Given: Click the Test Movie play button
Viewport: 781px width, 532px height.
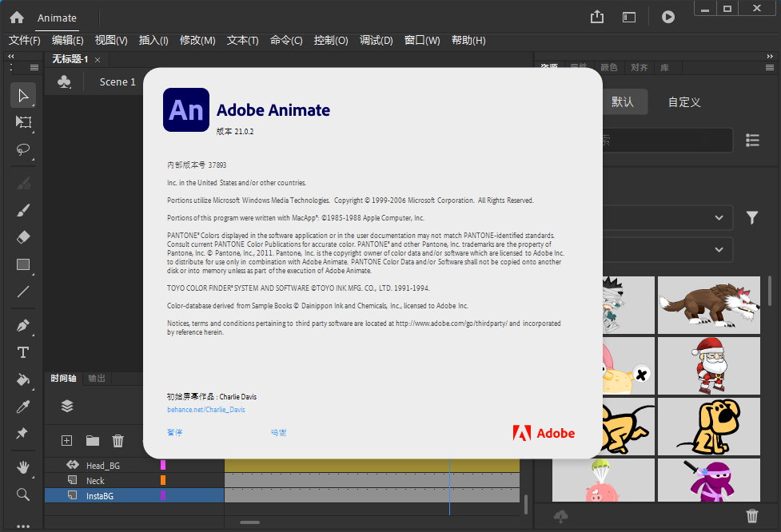Looking at the screenshot, I should coord(668,17).
